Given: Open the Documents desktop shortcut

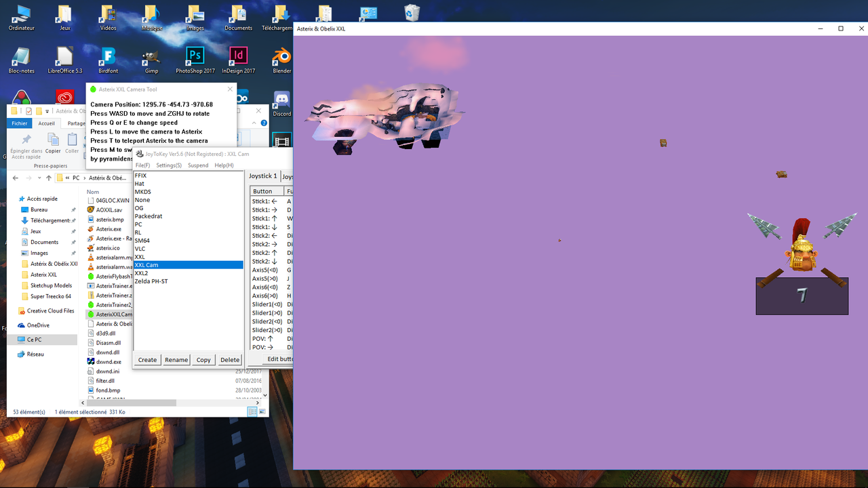Looking at the screenshot, I should [238, 17].
